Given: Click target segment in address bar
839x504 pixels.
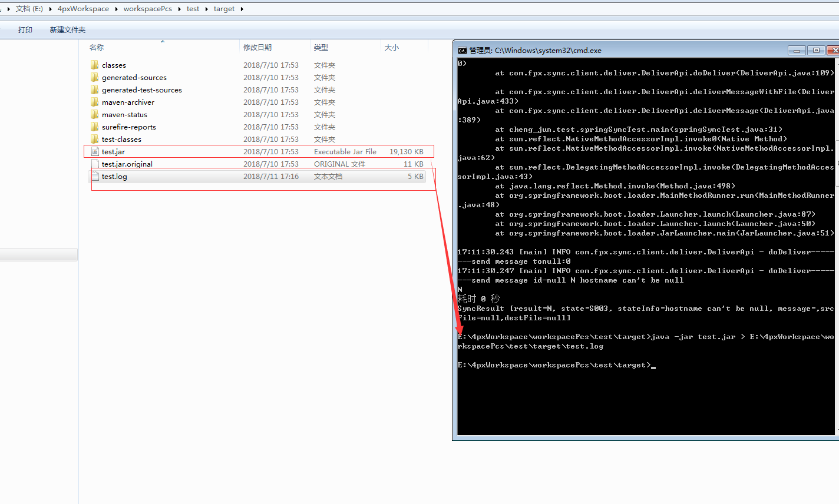Looking at the screenshot, I should pos(224,9).
